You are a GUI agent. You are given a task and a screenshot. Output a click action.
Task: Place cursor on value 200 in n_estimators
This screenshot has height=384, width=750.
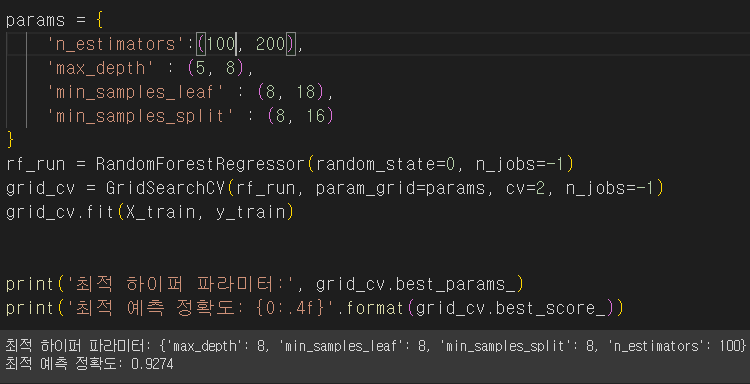[270, 44]
